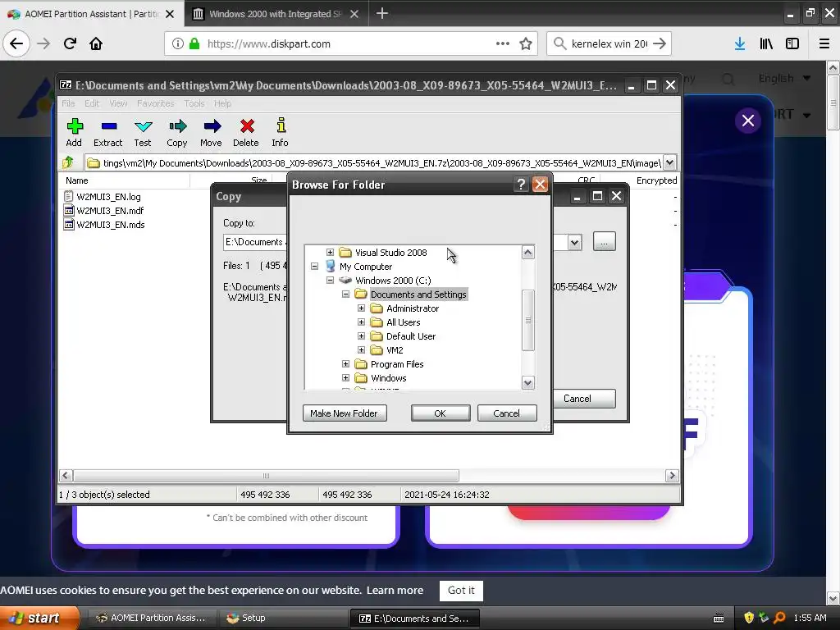Viewport: 840px width, 630px height.
Task: Open the Firefox downloads arrow
Action: point(740,43)
